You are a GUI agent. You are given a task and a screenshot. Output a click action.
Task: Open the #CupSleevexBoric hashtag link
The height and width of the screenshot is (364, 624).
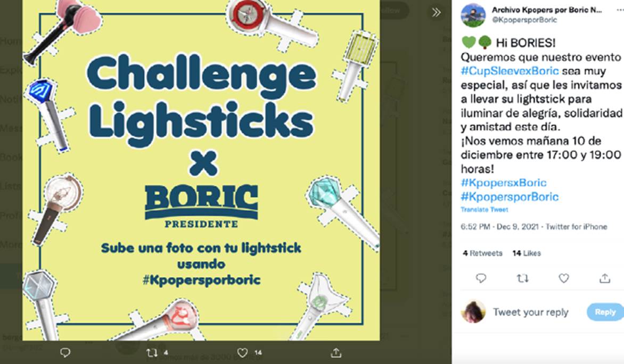[x=510, y=71]
